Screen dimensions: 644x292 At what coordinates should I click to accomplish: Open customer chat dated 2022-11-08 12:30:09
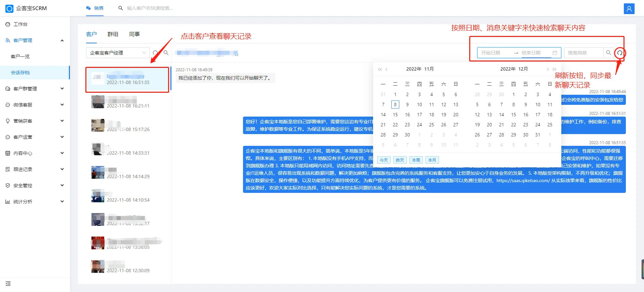click(x=128, y=266)
